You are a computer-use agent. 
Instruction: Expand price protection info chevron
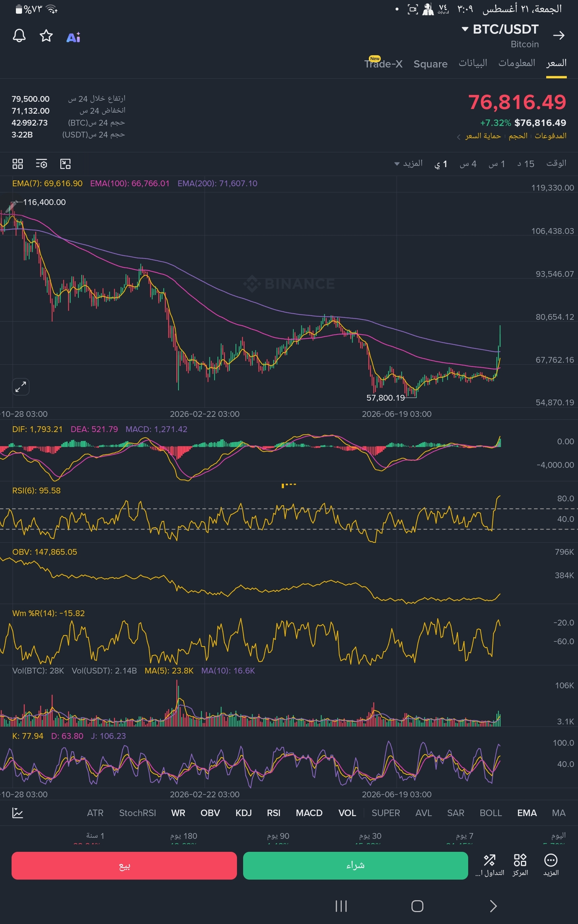pos(459,137)
